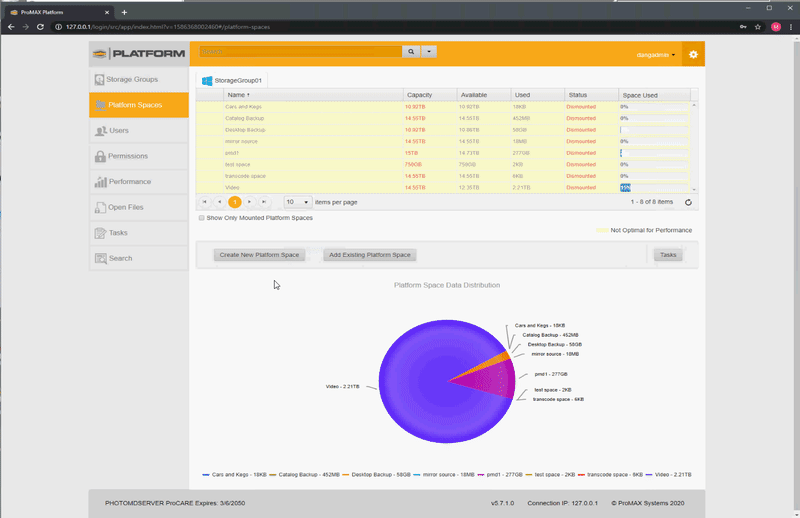
Task: Go to the first page arrow
Action: 205,202
